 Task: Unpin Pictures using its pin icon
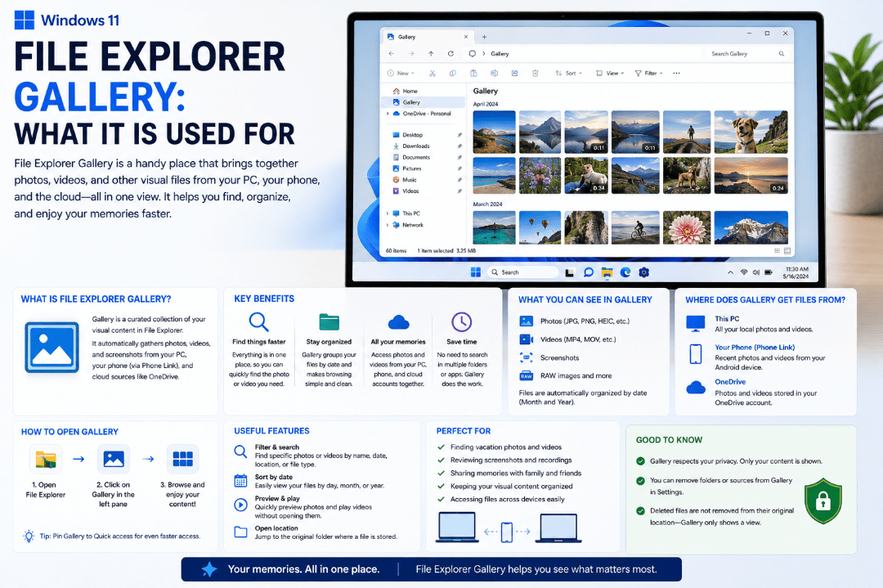tap(459, 169)
